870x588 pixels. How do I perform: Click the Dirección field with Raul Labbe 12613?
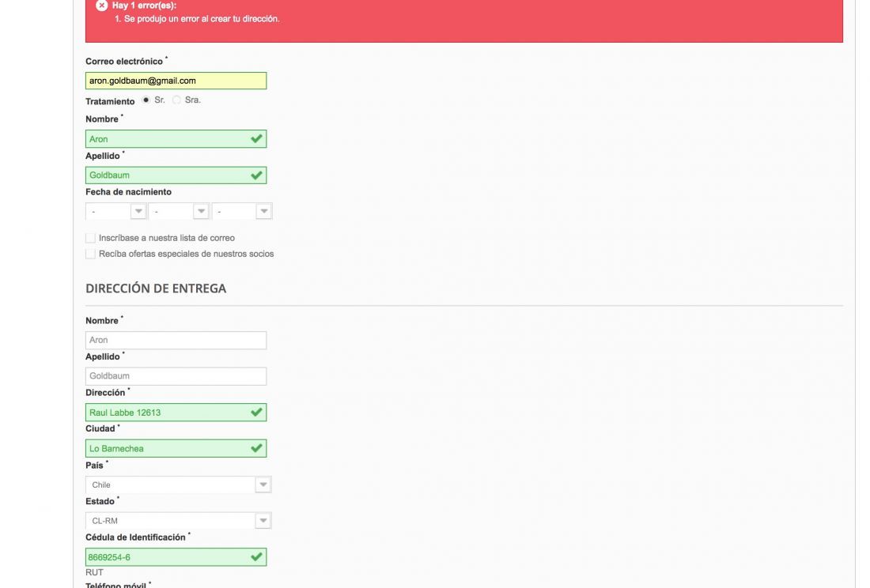tap(176, 413)
